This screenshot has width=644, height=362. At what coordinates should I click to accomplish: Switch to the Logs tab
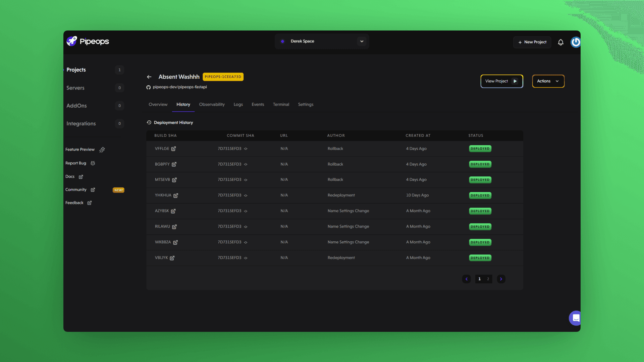(x=238, y=105)
